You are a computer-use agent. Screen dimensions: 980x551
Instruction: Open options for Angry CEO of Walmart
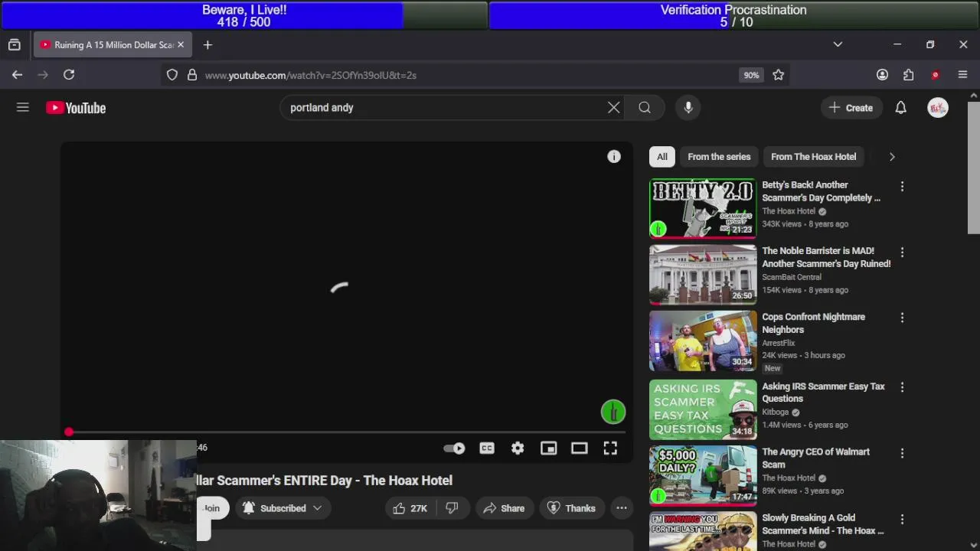click(x=902, y=454)
